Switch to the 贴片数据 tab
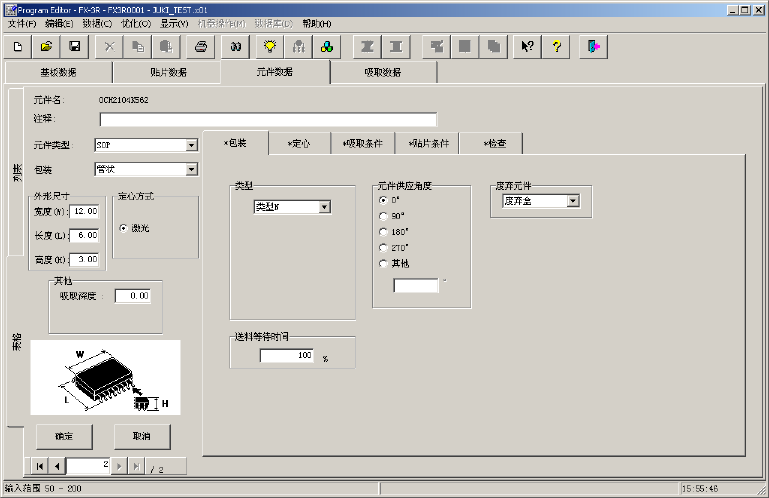 167,73
